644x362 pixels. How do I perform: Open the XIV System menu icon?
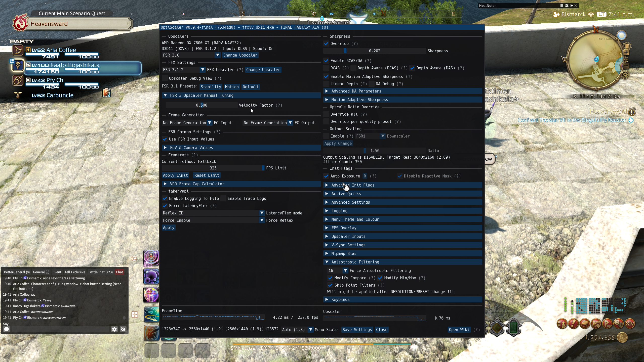point(630,324)
